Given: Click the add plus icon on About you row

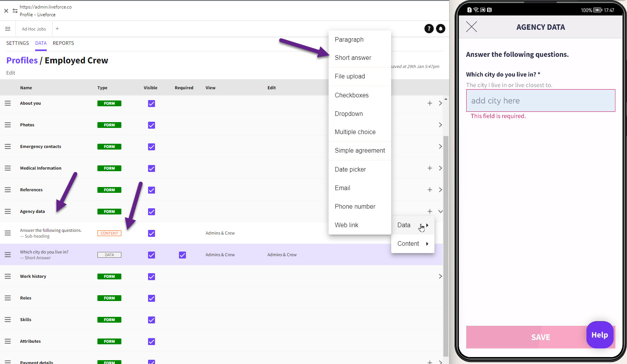Looking at the screenshot, I should 429,103.
